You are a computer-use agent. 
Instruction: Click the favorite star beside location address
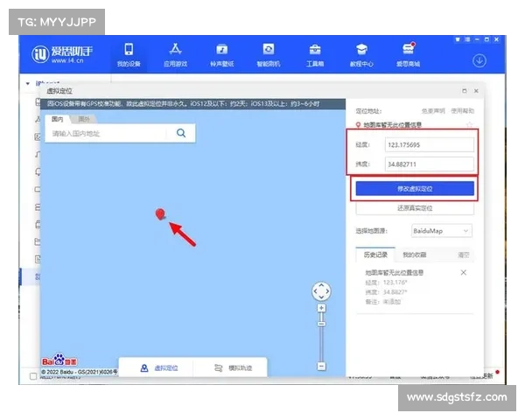469,125
